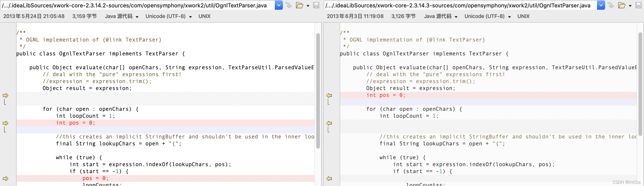Apply bottom right-pane left-pointing difference arrow
Image resolution: width=644 pixels, height=186 pixels.
[329, 178]
